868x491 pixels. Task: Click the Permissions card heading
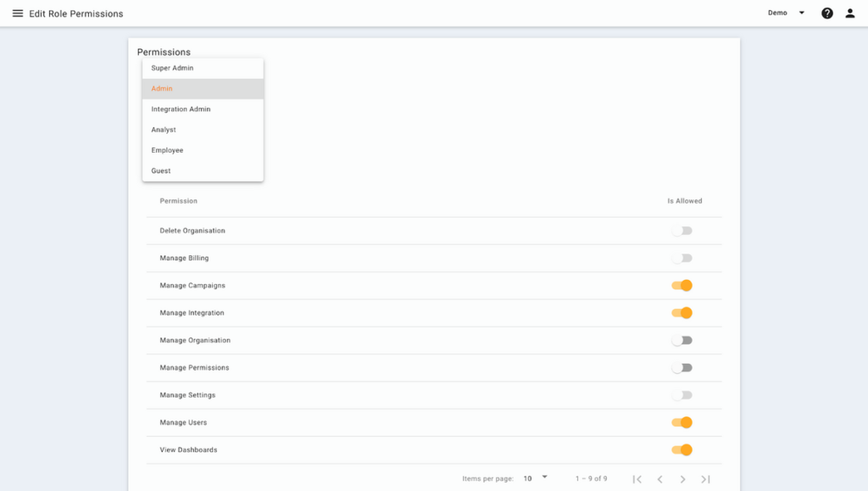pyautogui.click(x=164, y=52)
